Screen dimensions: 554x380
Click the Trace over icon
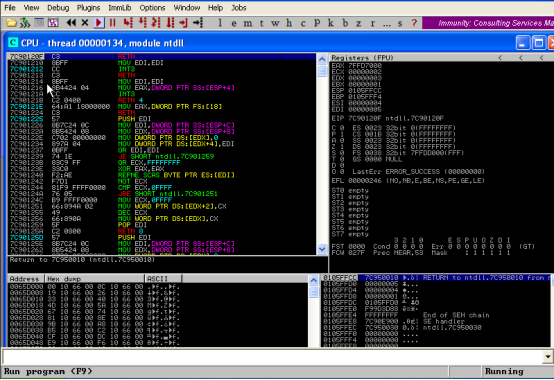tap(170, 23)
